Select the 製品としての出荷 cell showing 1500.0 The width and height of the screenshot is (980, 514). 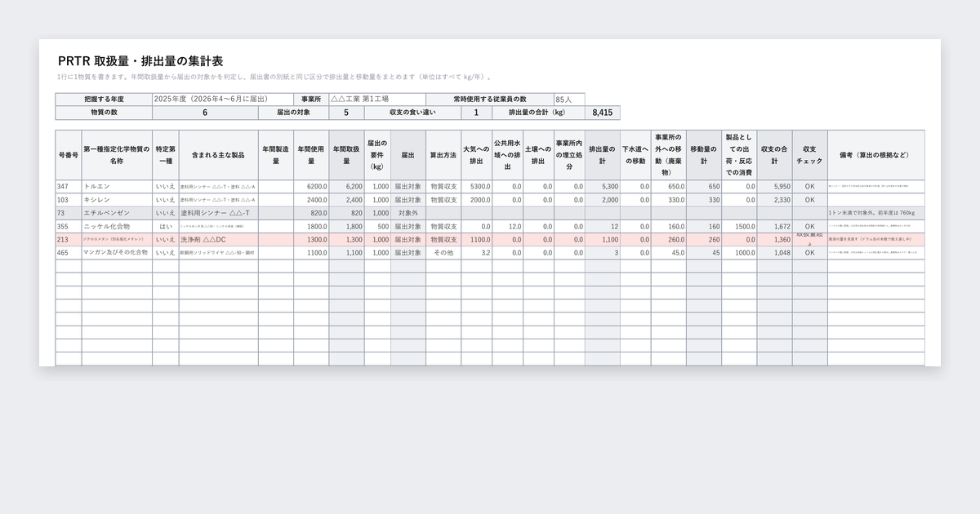pos(739,226)
